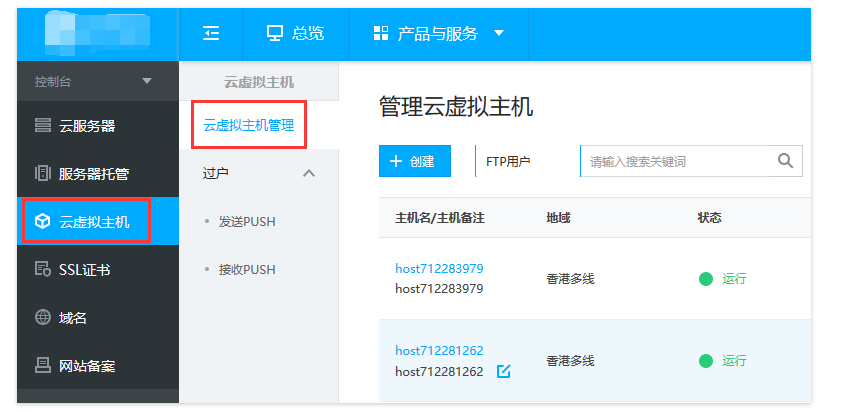The width and height of the screenshot is (844, 412).
Task: Open the 控制台 dropdown
Action: coord(98,81)
